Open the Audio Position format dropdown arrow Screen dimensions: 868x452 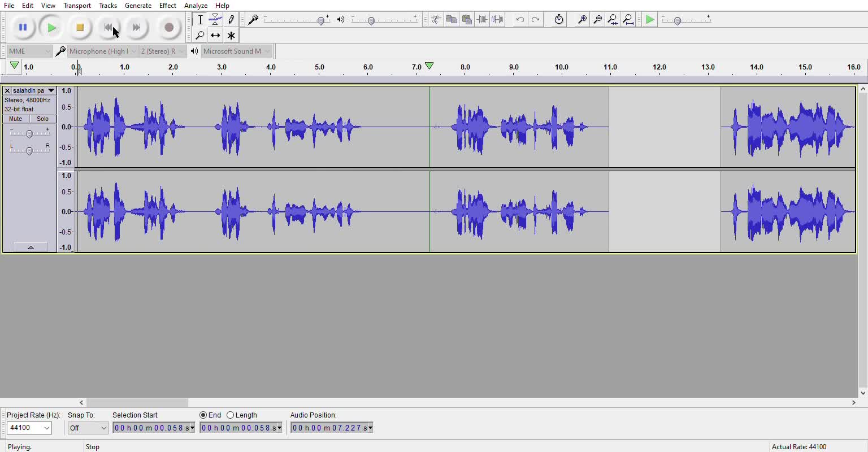370,428
